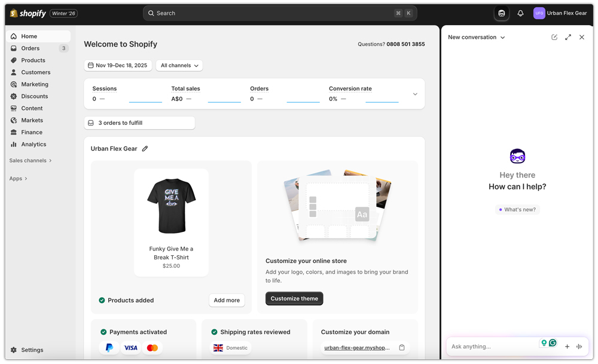Click the Sidekick assistant icon in the top bar
The width and height of the screenshot is (598, 364).
click(x=501, y=13)
